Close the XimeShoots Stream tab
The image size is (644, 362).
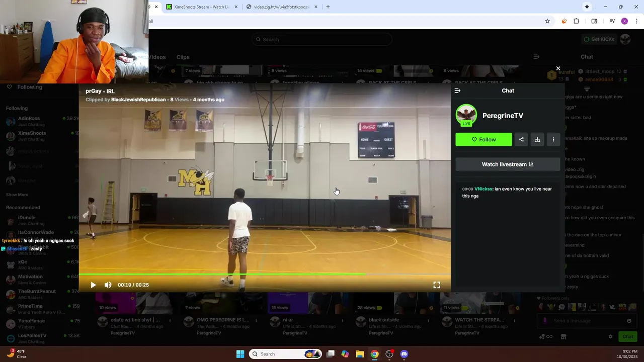(x=236, y=7)
